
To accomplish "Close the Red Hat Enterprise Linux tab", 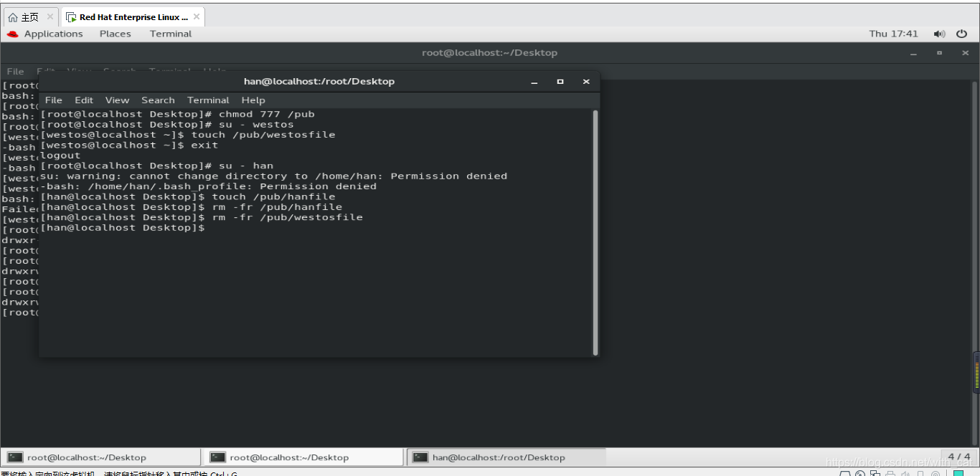I will coord(197,17).
